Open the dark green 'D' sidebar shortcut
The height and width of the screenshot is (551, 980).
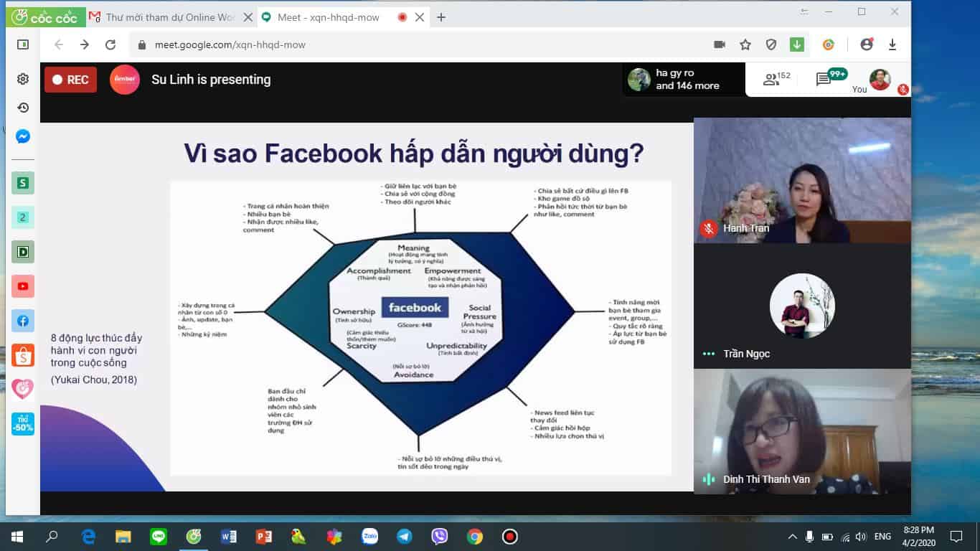coord(23,252)
